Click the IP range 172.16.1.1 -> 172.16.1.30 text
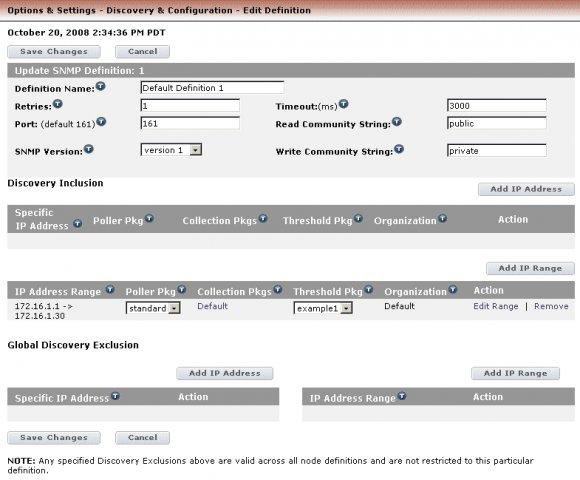 click(44, 311)
